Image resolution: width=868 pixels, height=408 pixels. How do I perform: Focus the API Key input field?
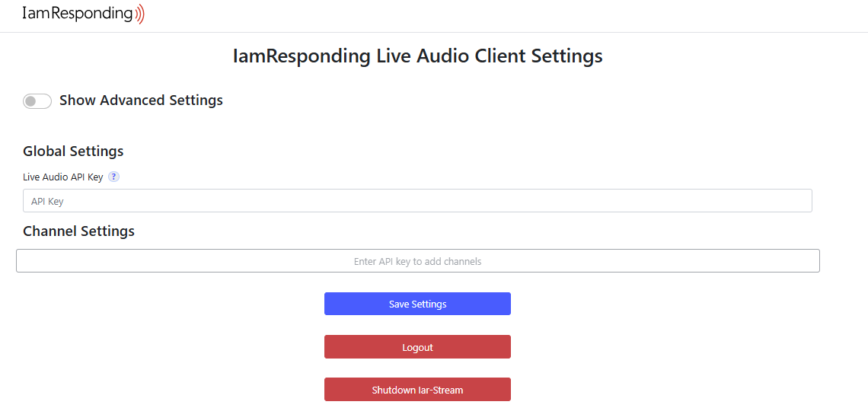pos(417,201)
